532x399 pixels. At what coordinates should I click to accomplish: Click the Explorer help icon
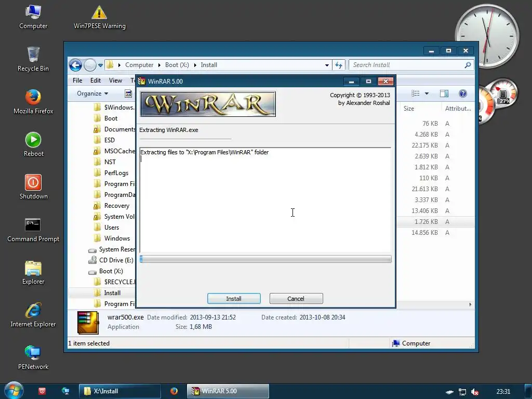click(x=462, y=94)
